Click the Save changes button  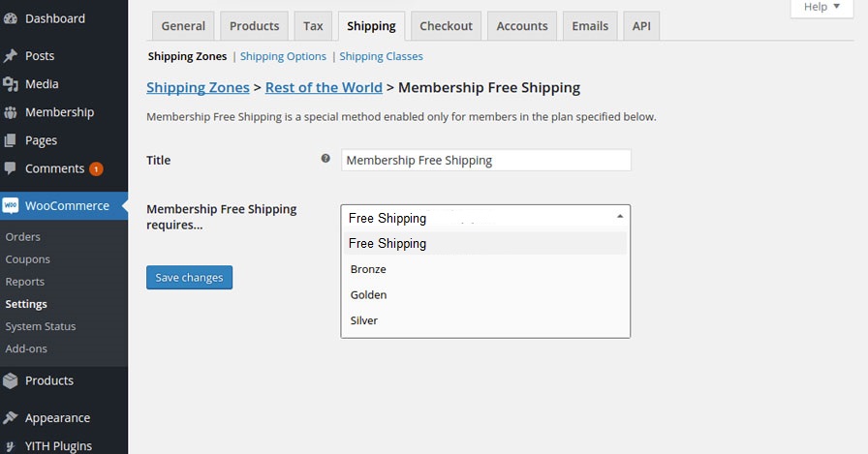tap(189, 278)
